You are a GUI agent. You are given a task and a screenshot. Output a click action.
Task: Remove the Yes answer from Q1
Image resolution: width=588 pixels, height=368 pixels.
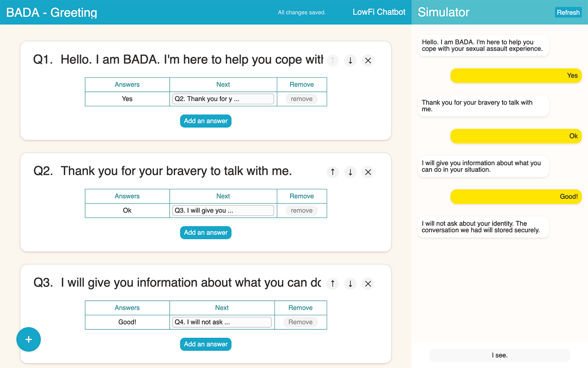pos(302,99)
